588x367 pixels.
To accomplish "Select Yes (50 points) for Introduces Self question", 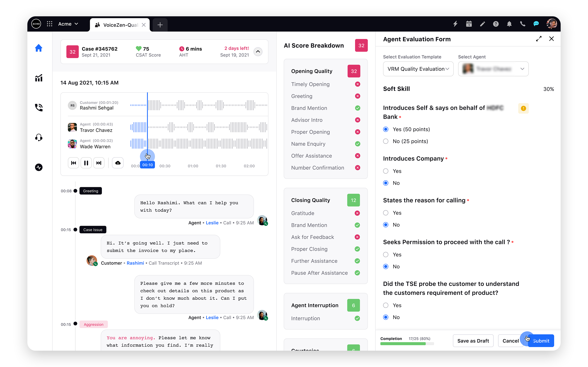I will click(x=386, y=129).
